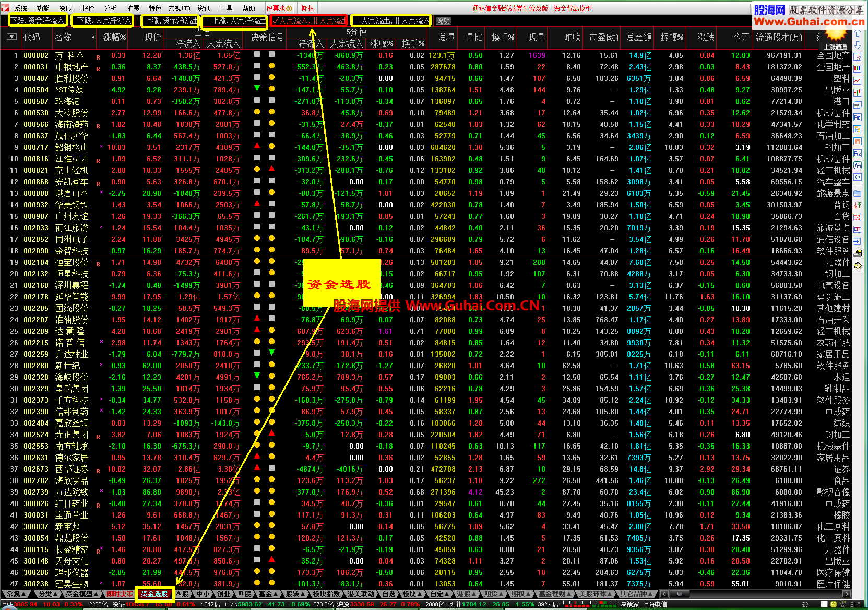Click the scroll-up arrow icon in right sidebar
This screenshot has width=868, height=610.
(858, 32)
